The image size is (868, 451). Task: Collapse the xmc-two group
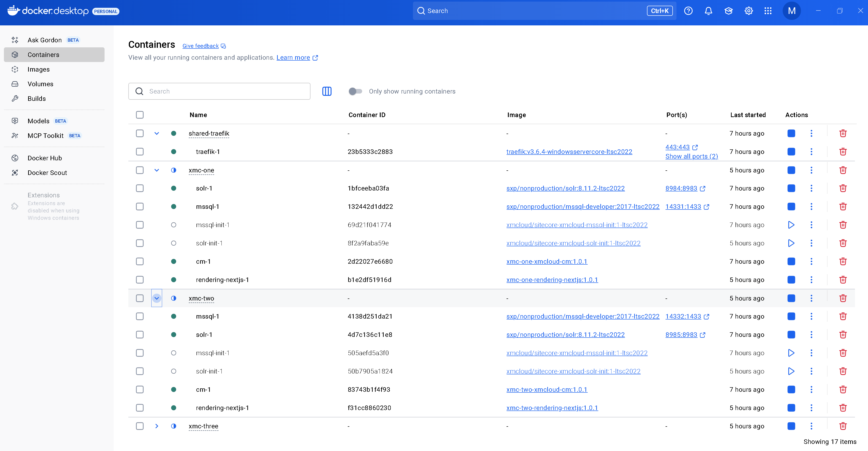coord(157,298)
